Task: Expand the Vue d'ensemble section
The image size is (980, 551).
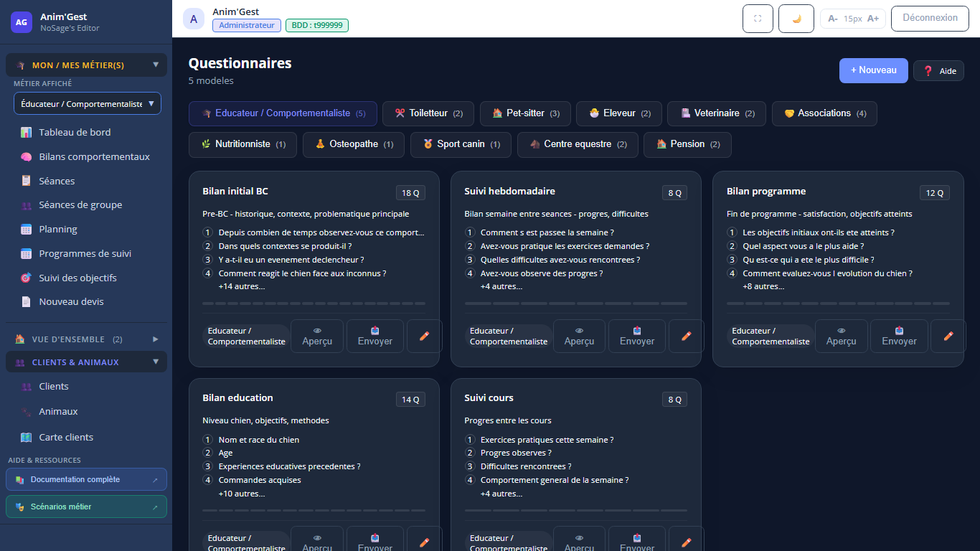Action: pyautogui.click(x=87, y=339)
